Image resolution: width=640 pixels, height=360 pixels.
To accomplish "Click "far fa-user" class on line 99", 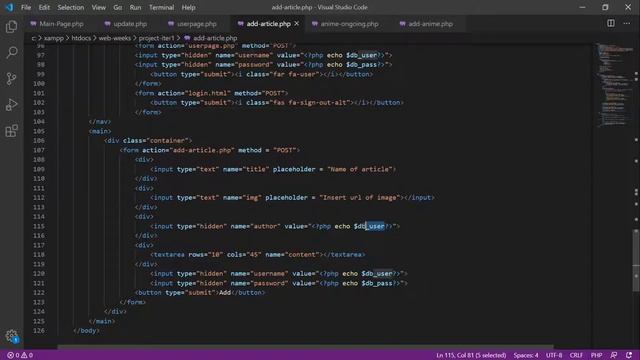I will (x=294, y=74).
